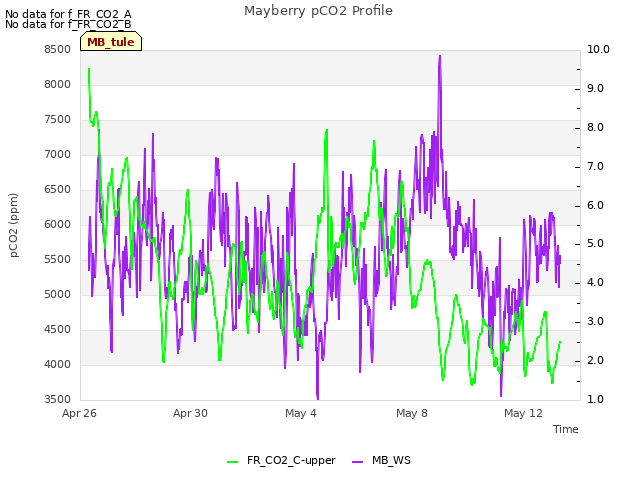
Task: Click the 4000 left axis value
Action: pos(58,364)
